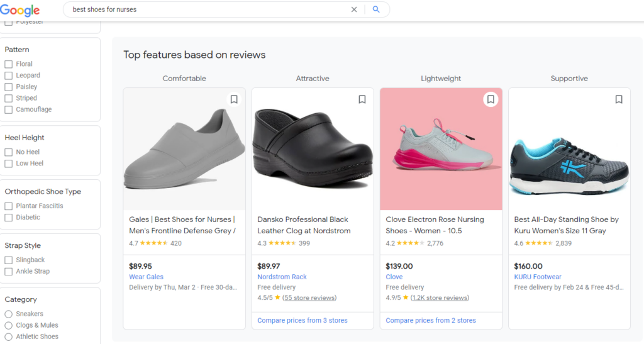This screenshot has height=344, width=644.
Task: Open the Wear Gales store link
Action: [146, 277]
